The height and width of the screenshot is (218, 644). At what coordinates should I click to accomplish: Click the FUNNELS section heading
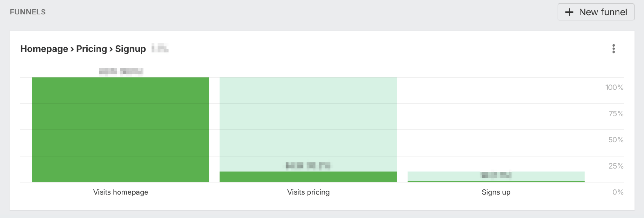pos(28,12)
